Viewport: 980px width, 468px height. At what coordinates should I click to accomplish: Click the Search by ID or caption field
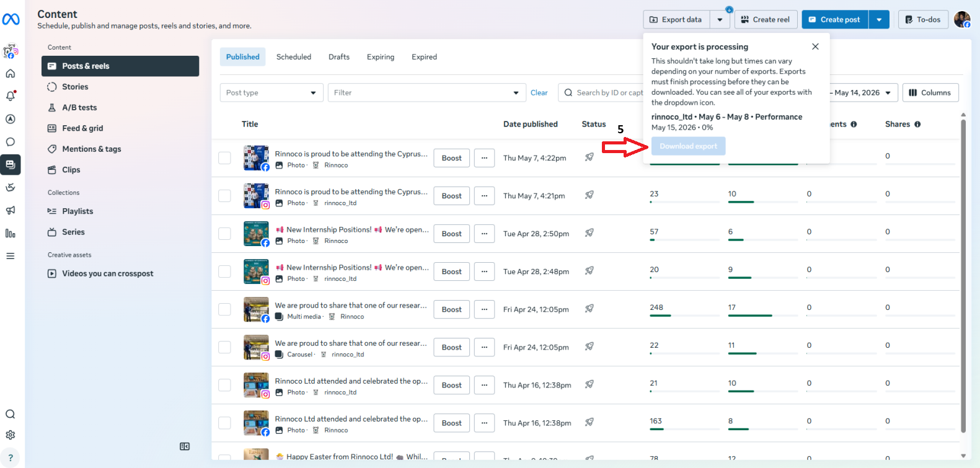coord(601,92)
